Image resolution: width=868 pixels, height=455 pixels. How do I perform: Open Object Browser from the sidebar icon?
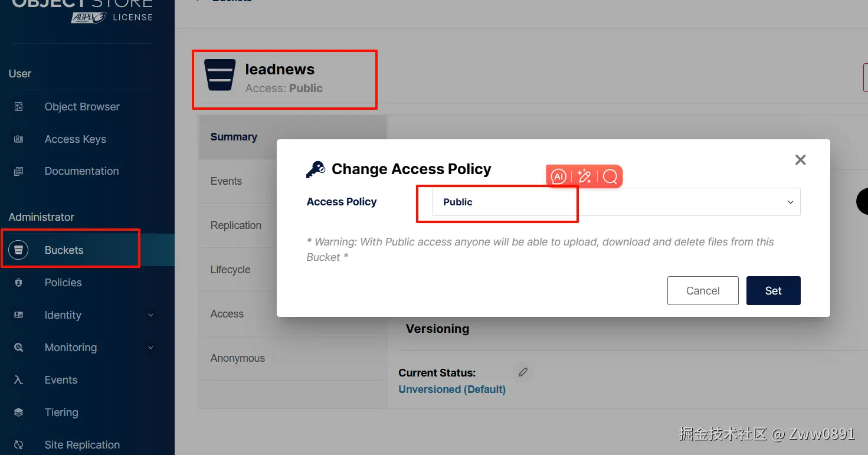[18, 107]
